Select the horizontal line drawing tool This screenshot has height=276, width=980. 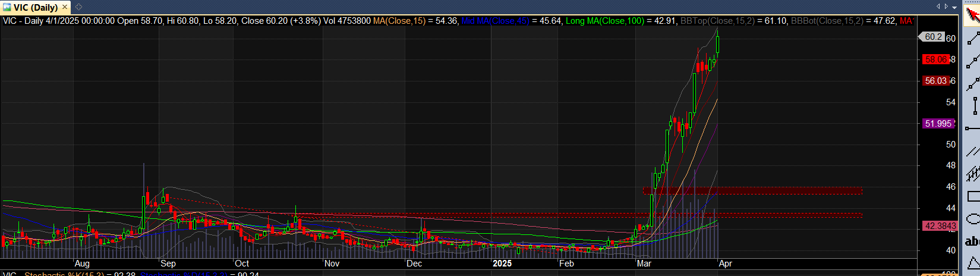click(972, 128)
